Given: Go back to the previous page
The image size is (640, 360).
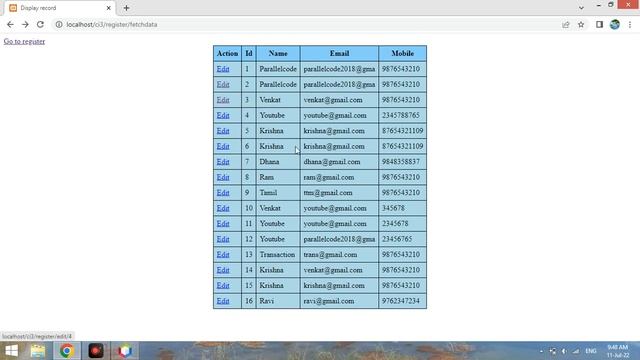Looking at the screenshot, I should coord(10,24).
